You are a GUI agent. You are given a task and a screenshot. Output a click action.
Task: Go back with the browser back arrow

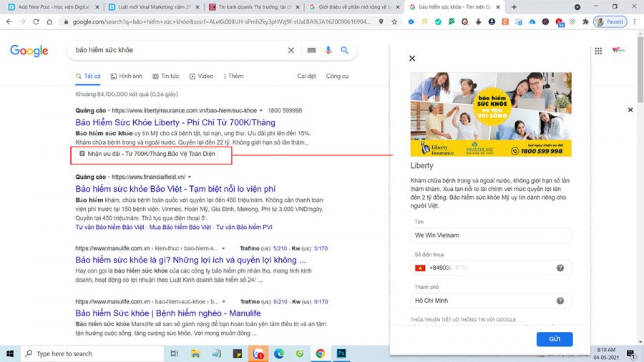coord(9,21)
